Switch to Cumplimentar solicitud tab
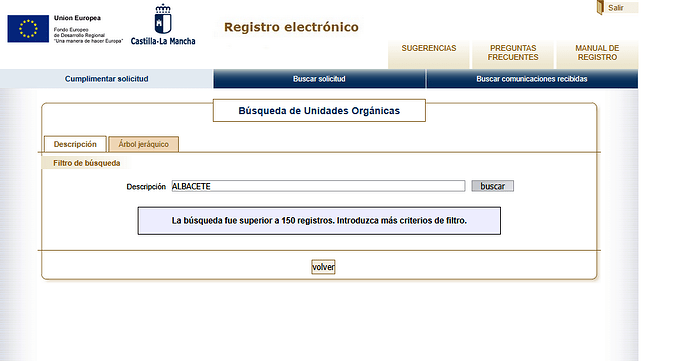 pos(106,79)
